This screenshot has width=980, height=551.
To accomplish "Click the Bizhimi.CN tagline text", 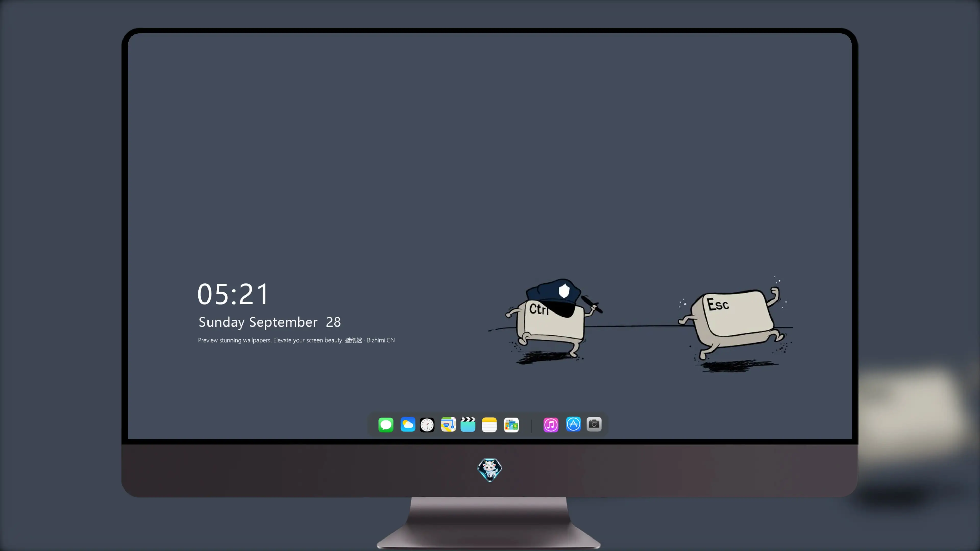I will pos(296,340).
